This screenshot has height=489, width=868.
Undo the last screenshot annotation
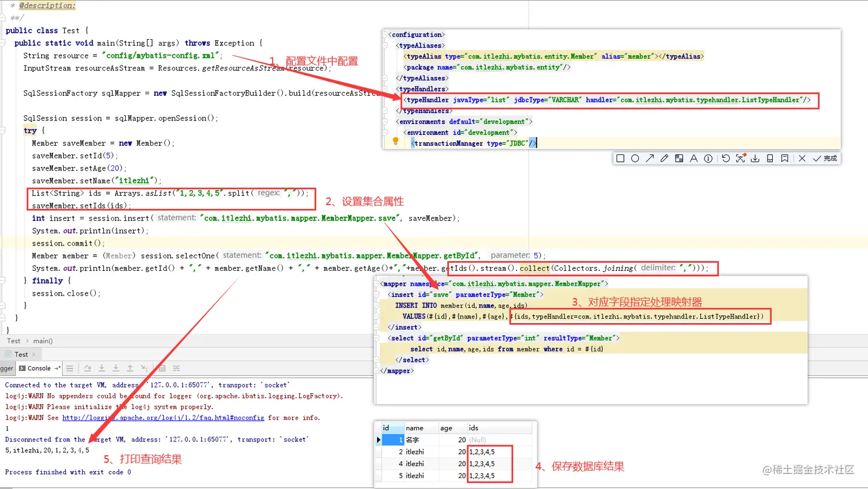[x=726, y=158]
